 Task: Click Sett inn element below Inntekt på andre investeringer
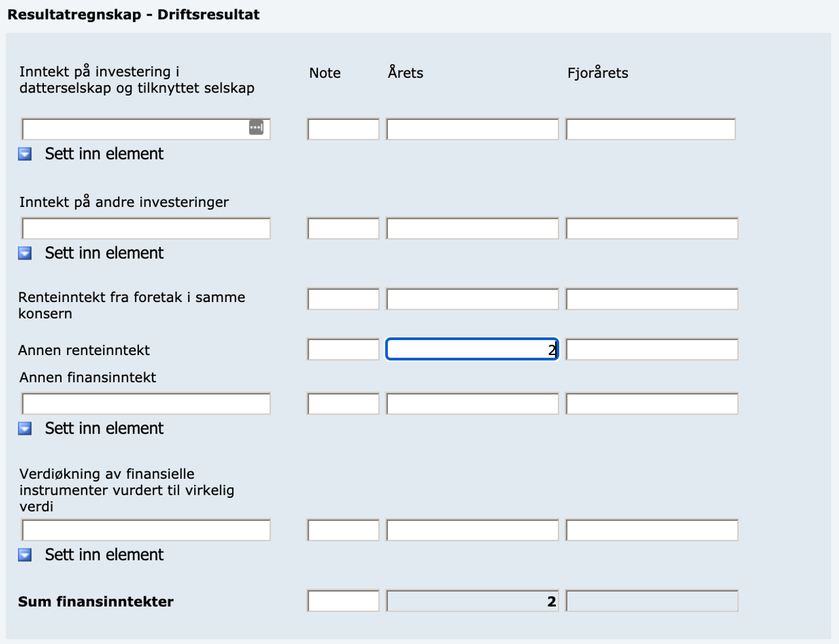[104, 253]
